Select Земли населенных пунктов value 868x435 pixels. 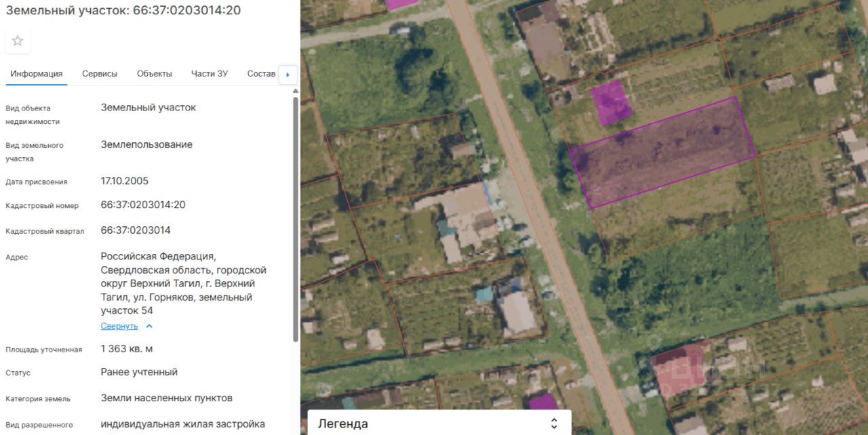167,398
